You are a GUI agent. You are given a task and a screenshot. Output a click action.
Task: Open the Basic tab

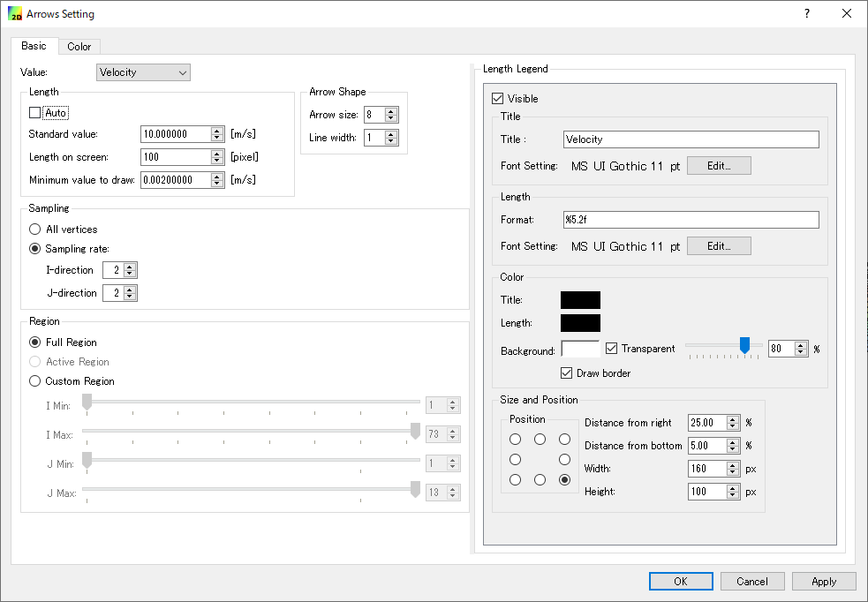[x=34, y=46]
